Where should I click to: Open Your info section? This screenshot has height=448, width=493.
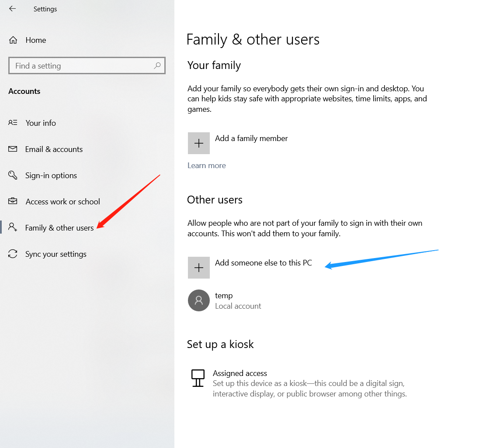[x=41, y=123]
